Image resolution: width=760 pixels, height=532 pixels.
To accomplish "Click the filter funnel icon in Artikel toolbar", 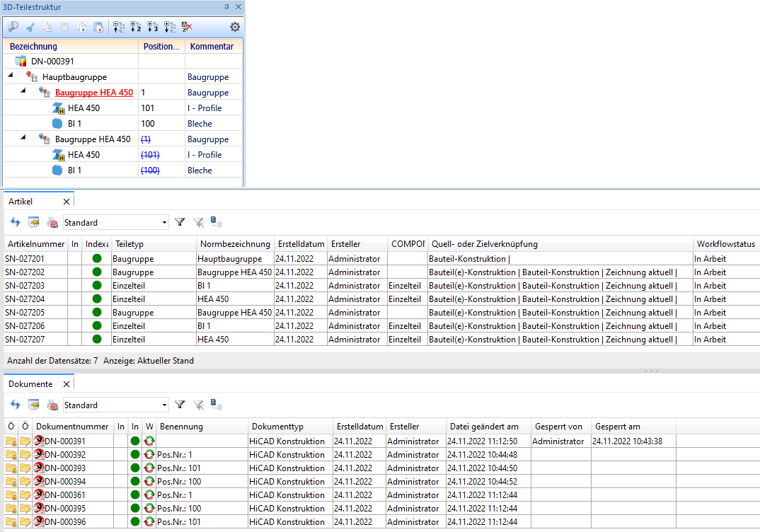I will pyautogui.click(x=180, y=222).
